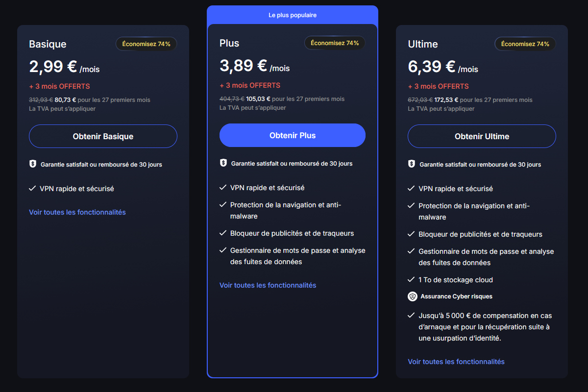
Task: Click the checkmark beside Bloqueur de publicités on Plus
Action: pos(222,233)
